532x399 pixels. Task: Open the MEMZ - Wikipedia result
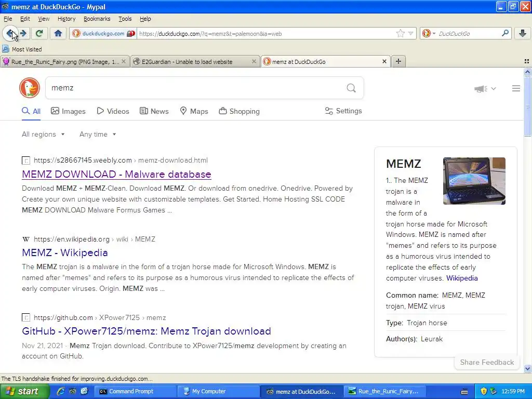65,253
